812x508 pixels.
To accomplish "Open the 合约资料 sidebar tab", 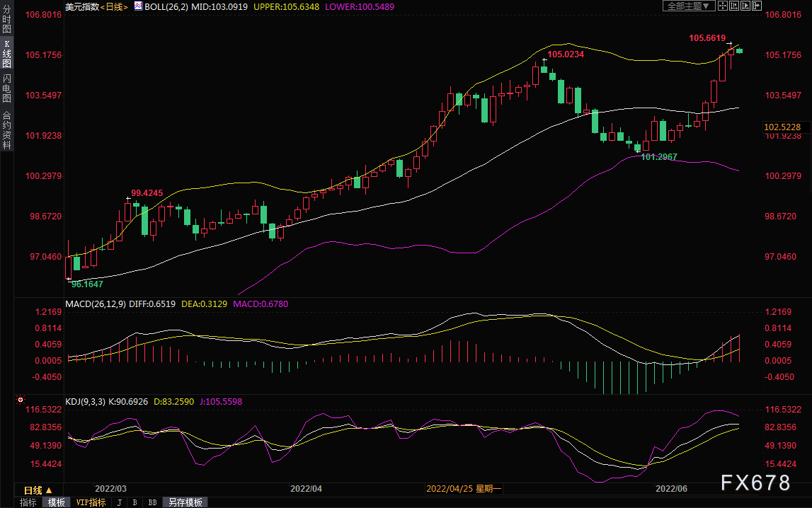I will pos(7,129).
